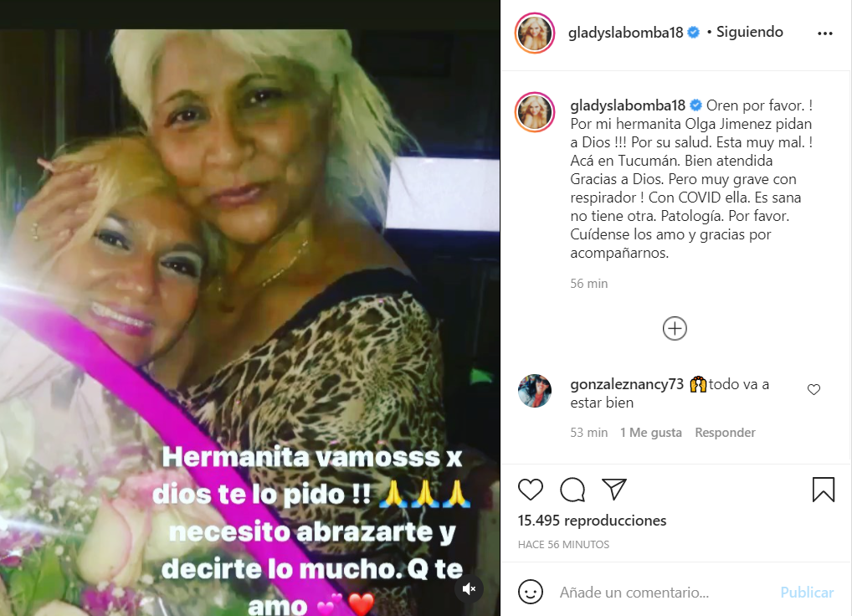Viewport: 852px width, 616px height.
Task: Open the emoji picker smiley icon
Action: [x=531, y=592]
